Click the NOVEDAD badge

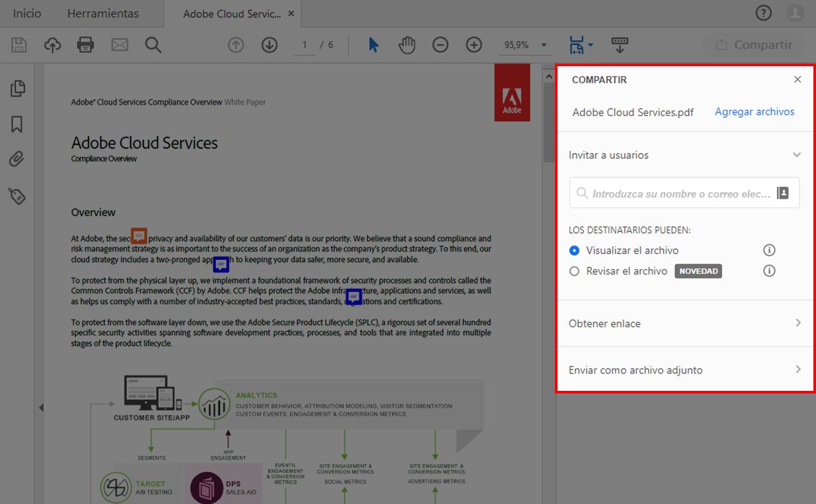point(698,271)
